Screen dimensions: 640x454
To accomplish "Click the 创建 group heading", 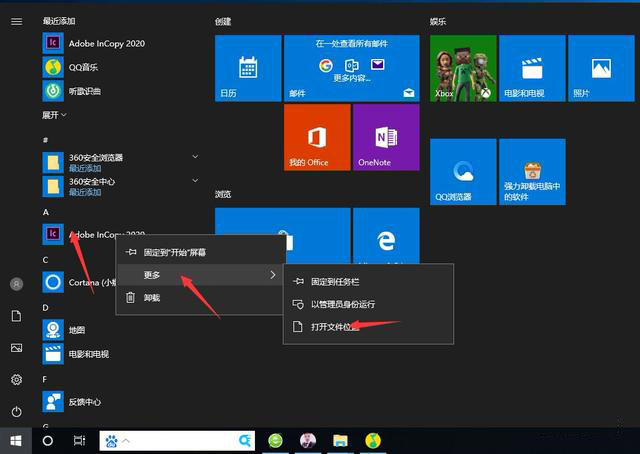I will (x=223, y=22).
